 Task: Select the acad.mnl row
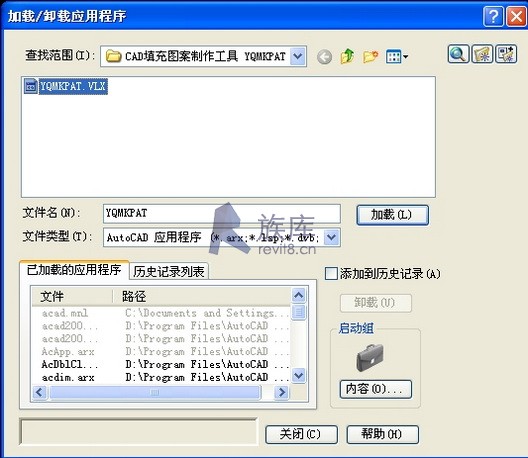161,313
